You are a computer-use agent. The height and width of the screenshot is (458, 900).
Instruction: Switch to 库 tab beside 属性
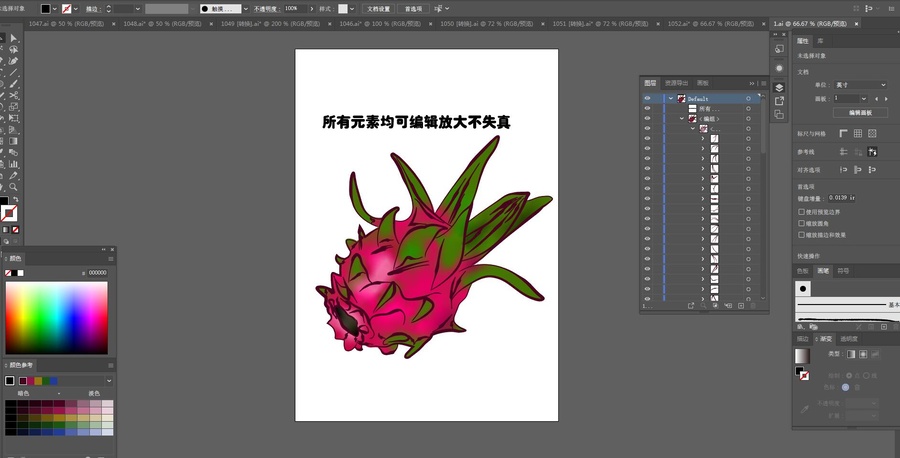(x=820, y=41)
